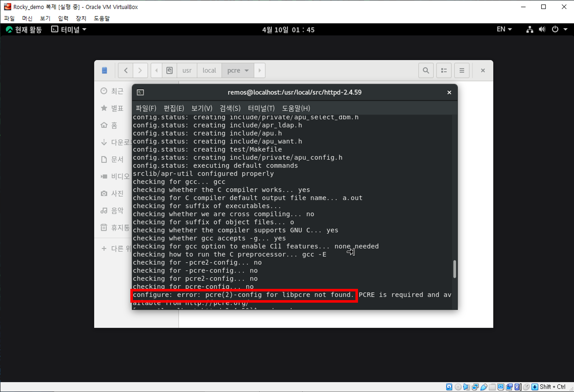Go forward with the right arrow button

tap(140, 71)
